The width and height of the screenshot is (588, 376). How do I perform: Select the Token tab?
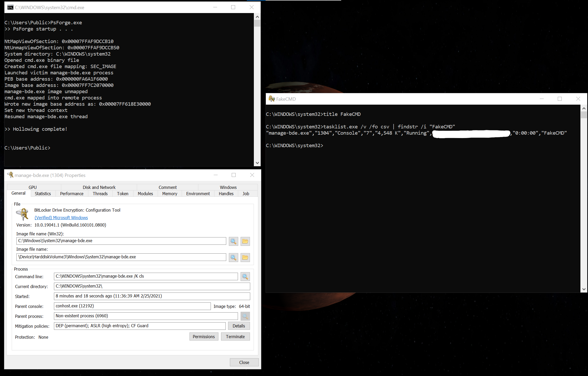point(123,194)
